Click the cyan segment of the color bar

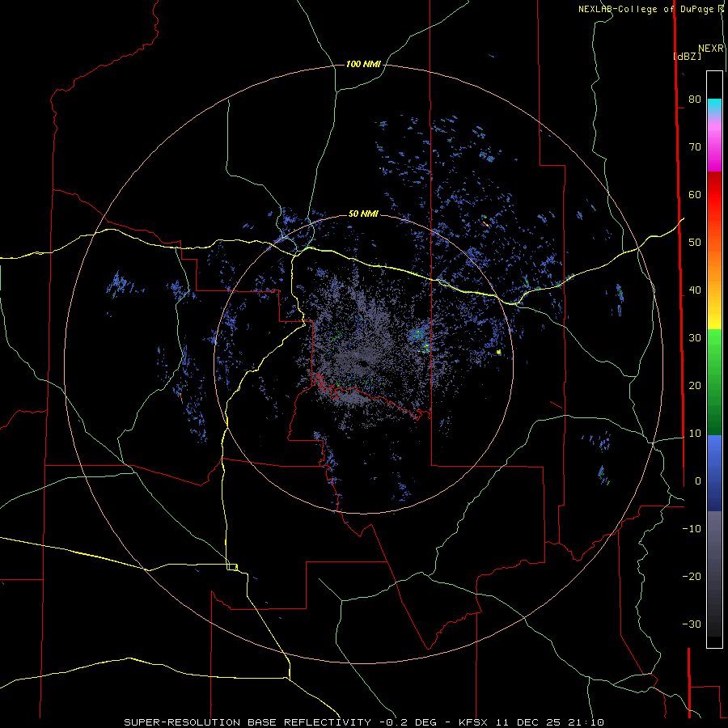click(714, 107)
